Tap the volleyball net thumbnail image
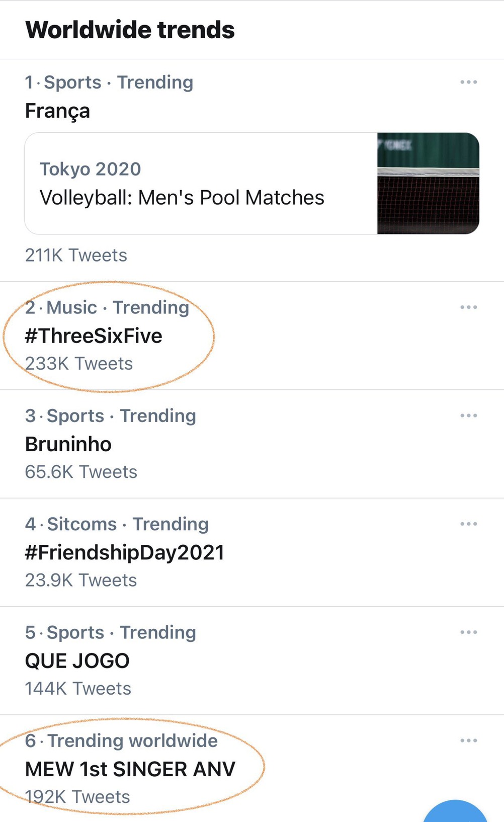The image size is (504, 822). pos(428,183)
